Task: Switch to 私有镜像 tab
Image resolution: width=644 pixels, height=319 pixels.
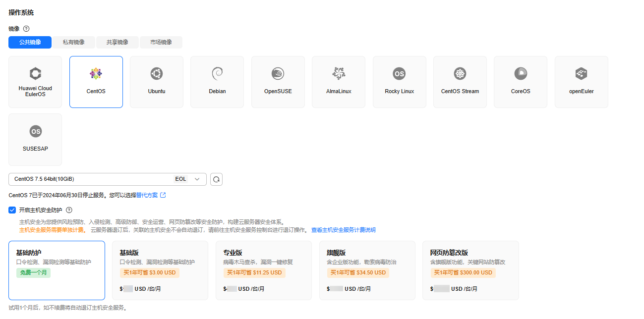Action: pos(73,42)
